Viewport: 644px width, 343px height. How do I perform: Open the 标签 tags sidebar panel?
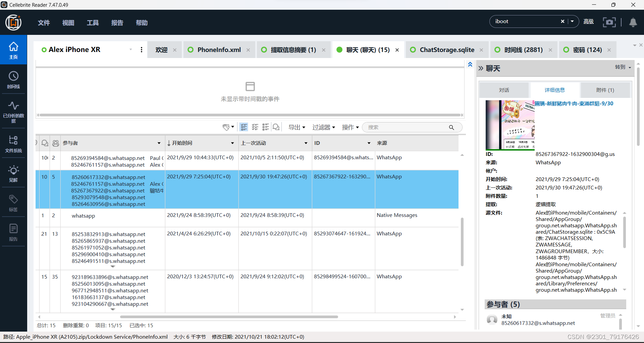pyautogui.click(x=13, y=203)
